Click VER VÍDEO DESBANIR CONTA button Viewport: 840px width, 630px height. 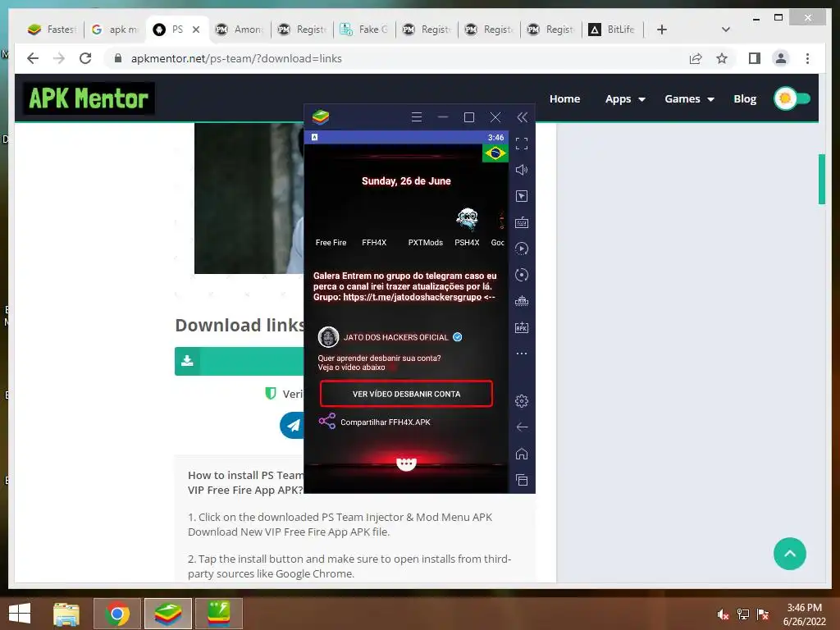[406, 394]
